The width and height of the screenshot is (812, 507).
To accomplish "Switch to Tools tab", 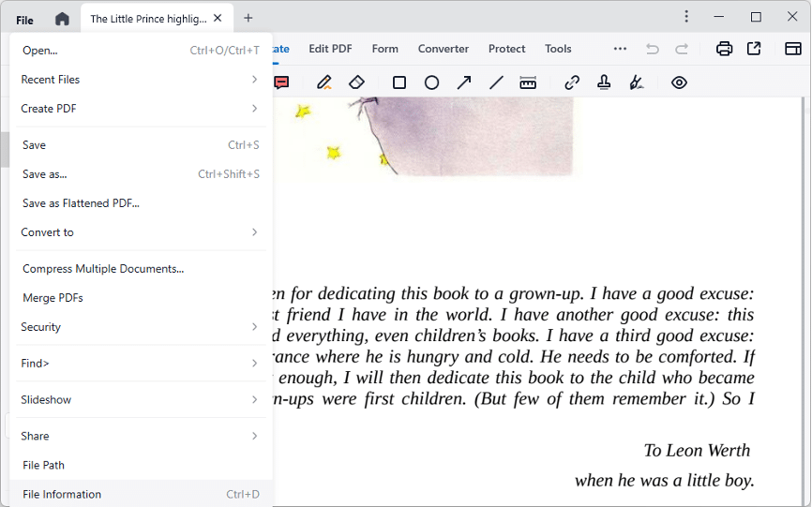I will [558, 49].
